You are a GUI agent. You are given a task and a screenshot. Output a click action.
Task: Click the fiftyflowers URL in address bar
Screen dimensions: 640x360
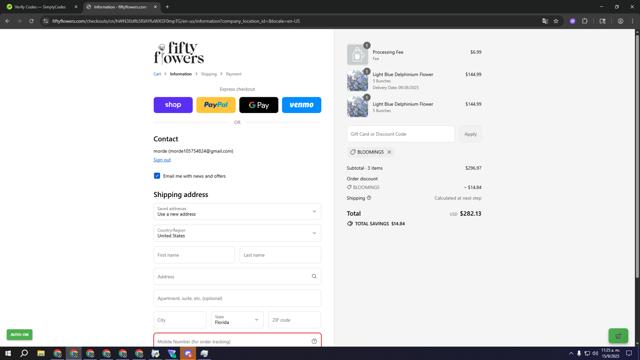176,21
